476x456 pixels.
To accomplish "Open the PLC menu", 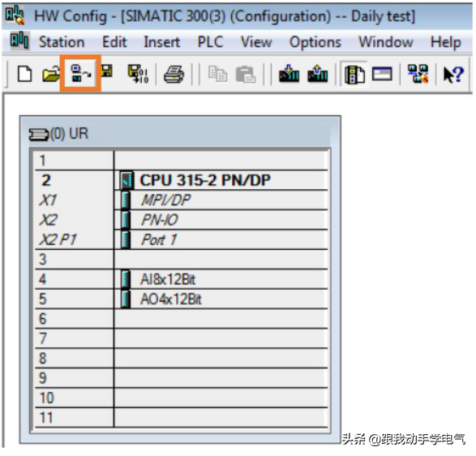I will coord(210,42).
